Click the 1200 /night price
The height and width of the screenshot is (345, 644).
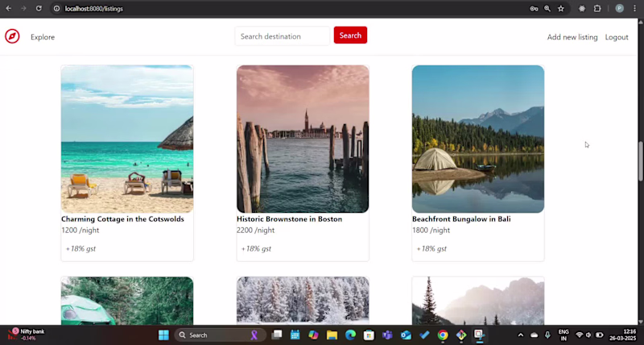tap(80, 231)
